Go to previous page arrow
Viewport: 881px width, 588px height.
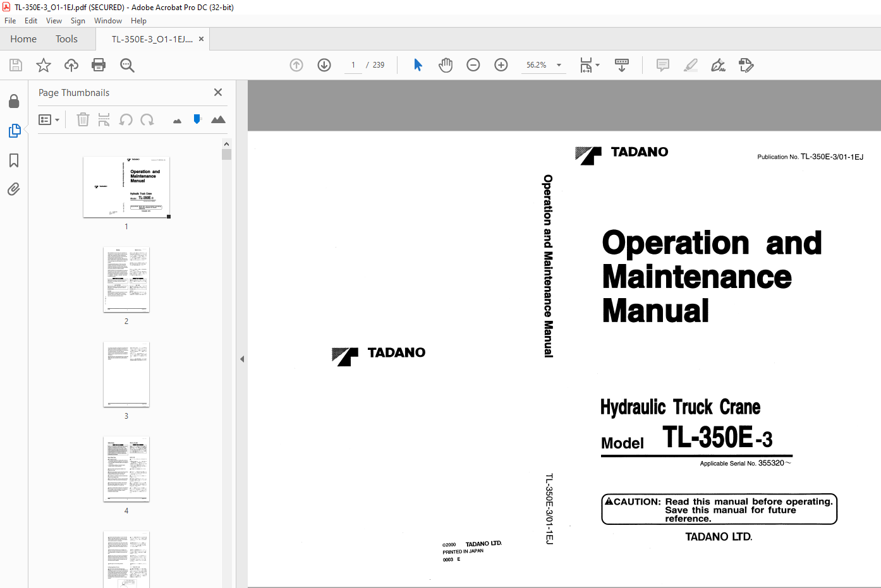pyautogui.click(x=296, y=65)
